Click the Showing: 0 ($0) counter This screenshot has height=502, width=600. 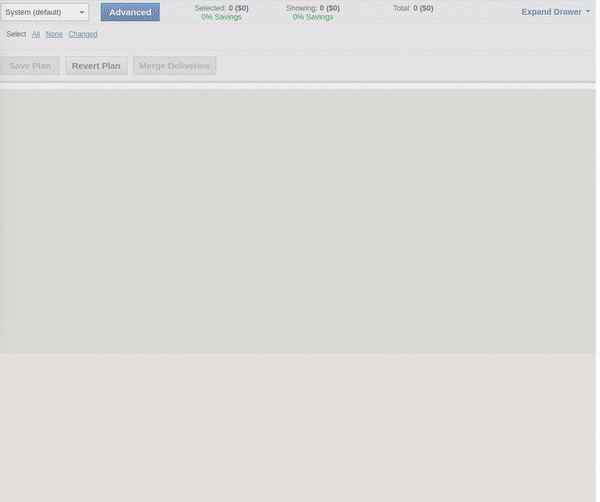(312, 8)
